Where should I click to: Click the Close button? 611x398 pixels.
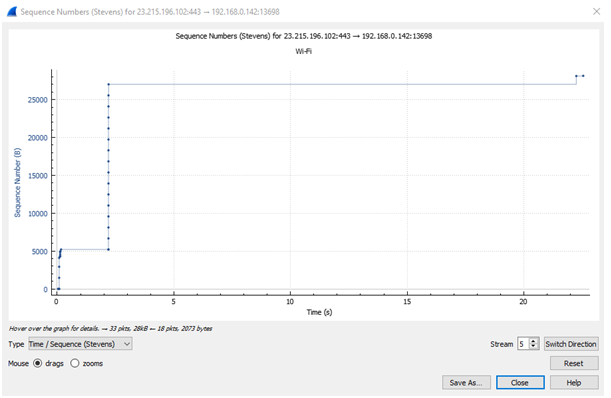click(520, 382)
